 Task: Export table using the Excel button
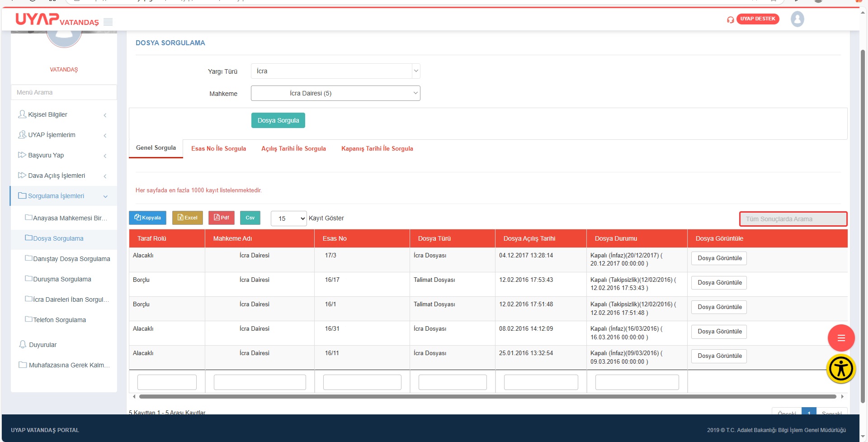(x=187, y=218)
